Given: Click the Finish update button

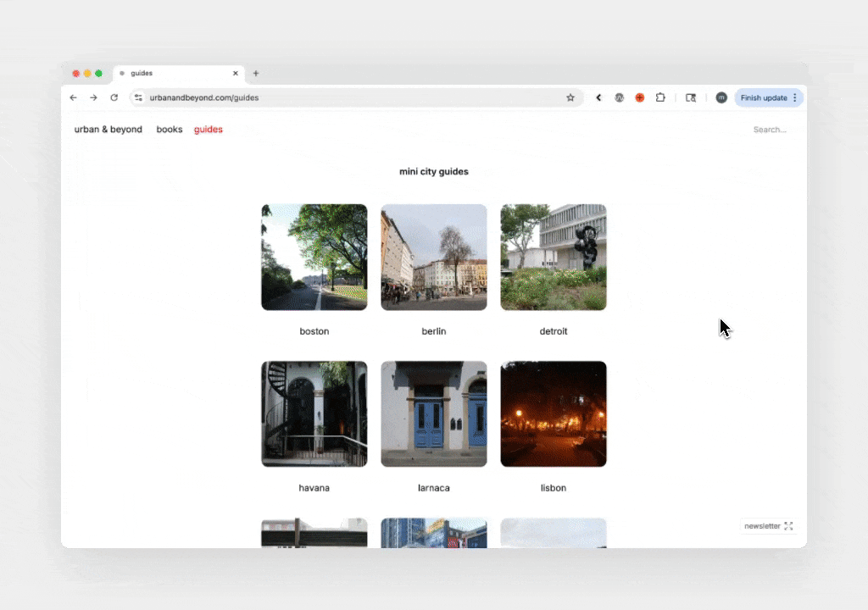Looking at the screenshot, I should [x=762, y=97].
